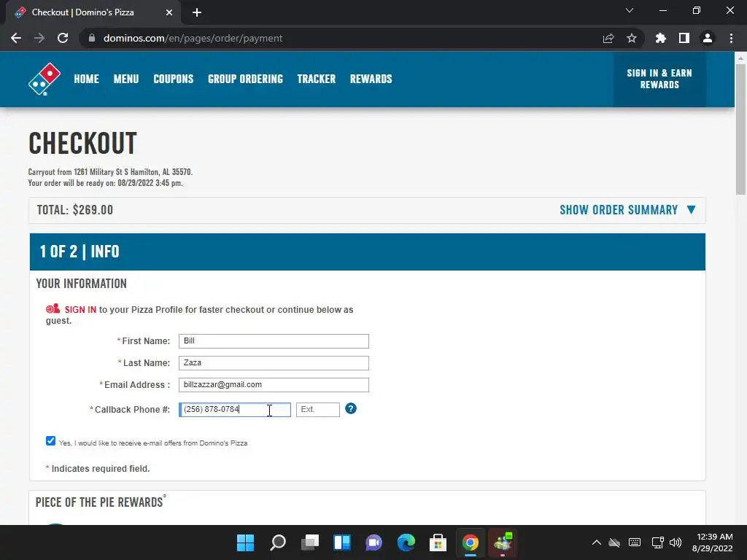Share this page using the share icon
Image resolution: width=747 pixels, height=560 pixels.
coord(608,38)
